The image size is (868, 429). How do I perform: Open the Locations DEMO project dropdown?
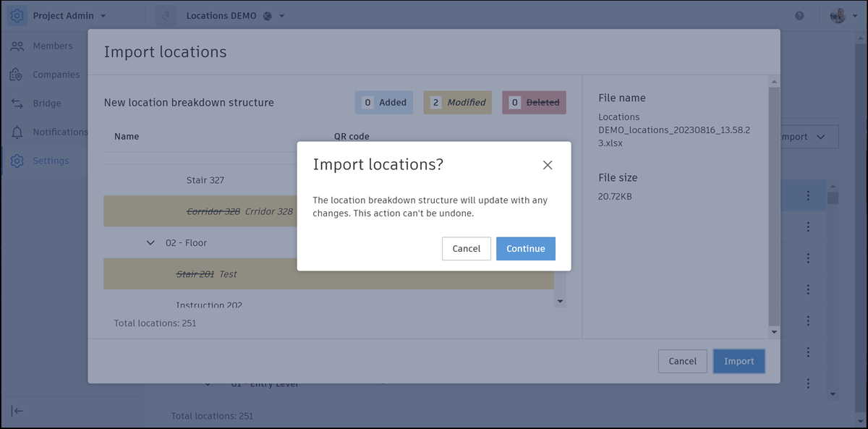[x=281, y=16]
